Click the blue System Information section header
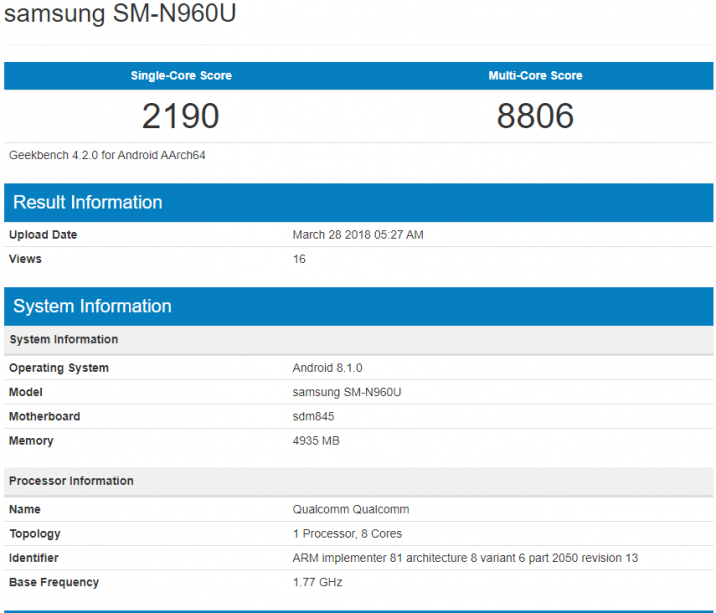 tap(358, 306)
